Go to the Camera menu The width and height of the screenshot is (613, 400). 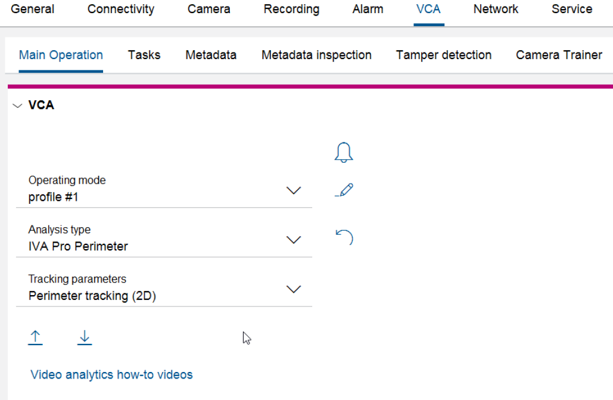(x=209, y=10)
